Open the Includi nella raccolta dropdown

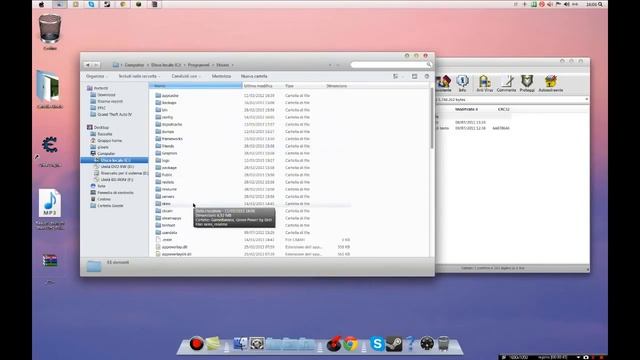point(139,76)
